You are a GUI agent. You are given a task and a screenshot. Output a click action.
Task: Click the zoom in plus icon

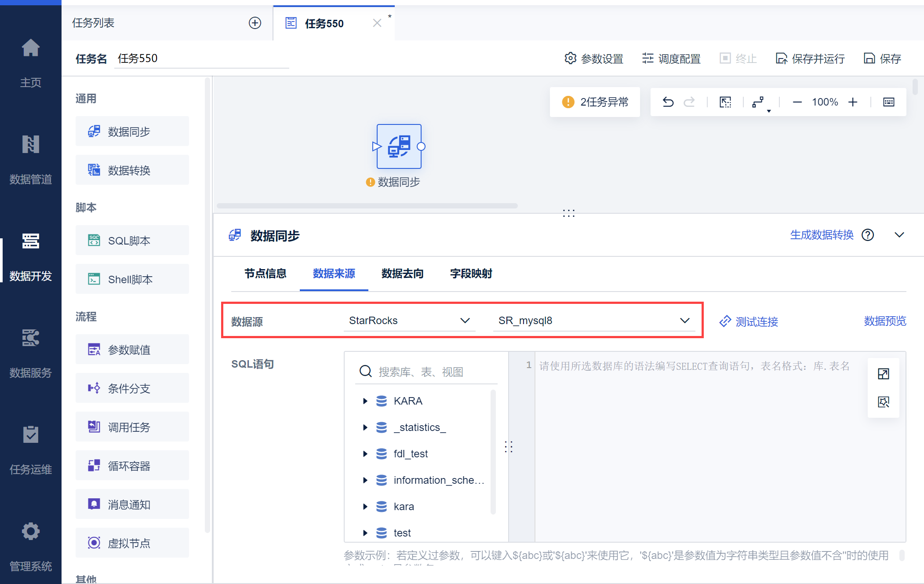pos(853,102)
